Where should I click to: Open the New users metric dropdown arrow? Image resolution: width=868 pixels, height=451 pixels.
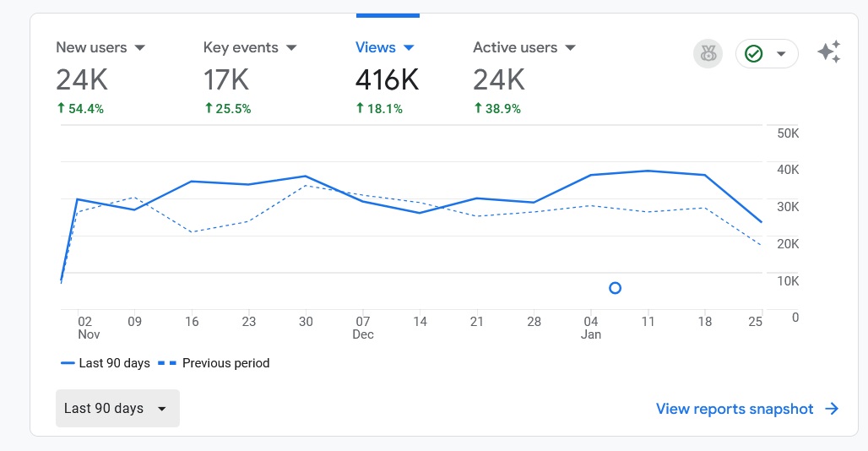tap(139, 47)
